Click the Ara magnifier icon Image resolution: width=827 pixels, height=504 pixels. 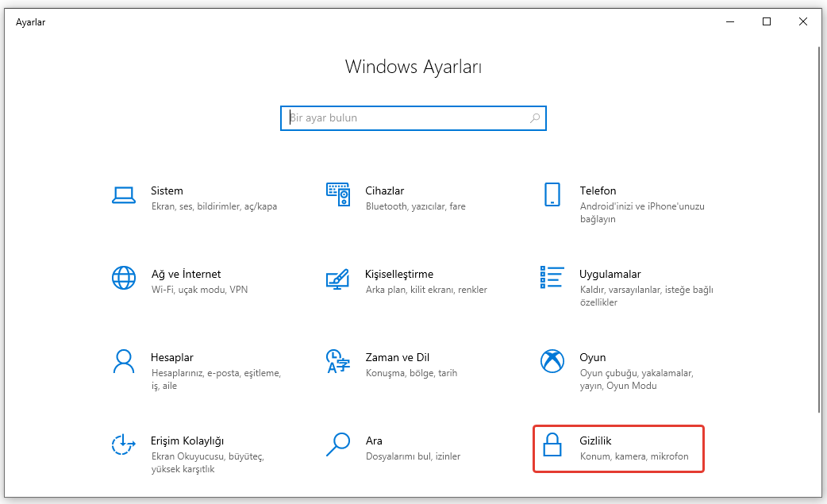click(337, 444)
